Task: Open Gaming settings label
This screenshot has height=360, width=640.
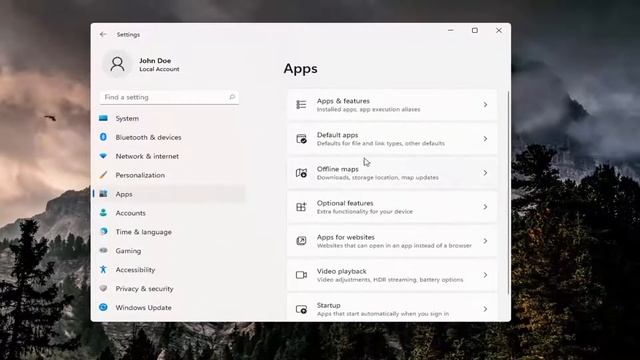Action: 128,251
